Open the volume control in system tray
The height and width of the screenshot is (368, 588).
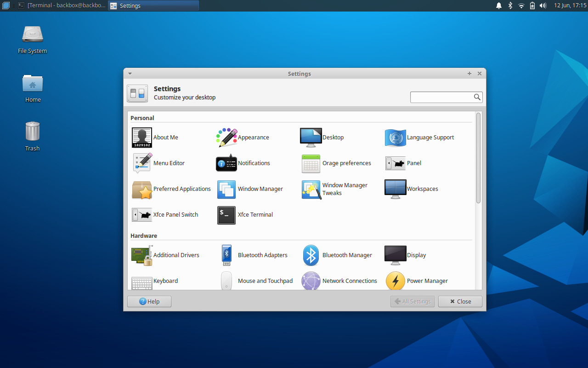pyautogui.click(x=543, y=6)
